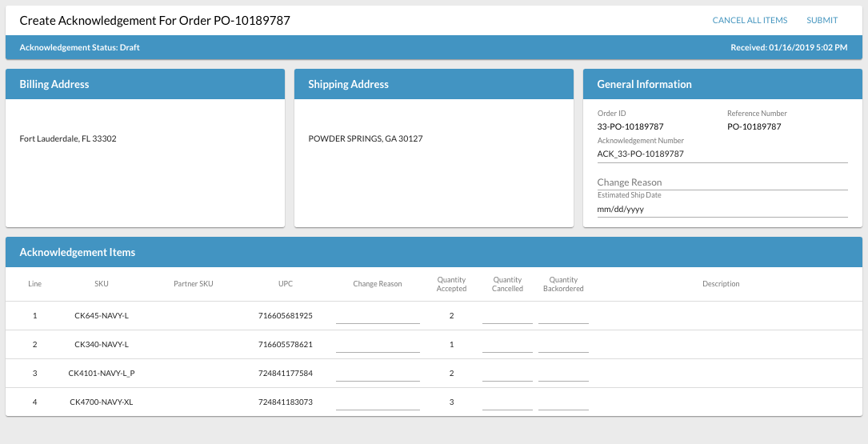Click the SUBMIT button
This screenshot has width=868, height=444.
pos(822,21)
